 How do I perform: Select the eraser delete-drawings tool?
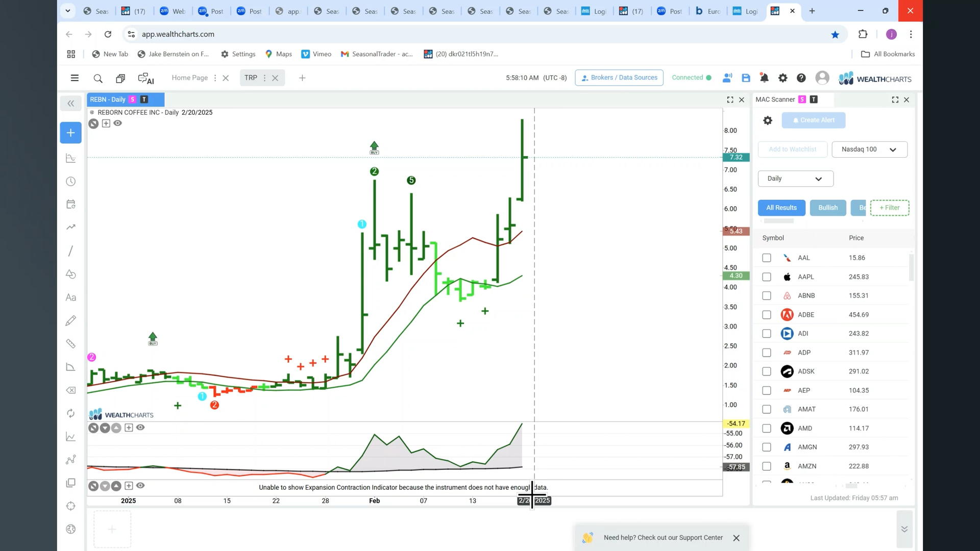(x=71, y=390)
